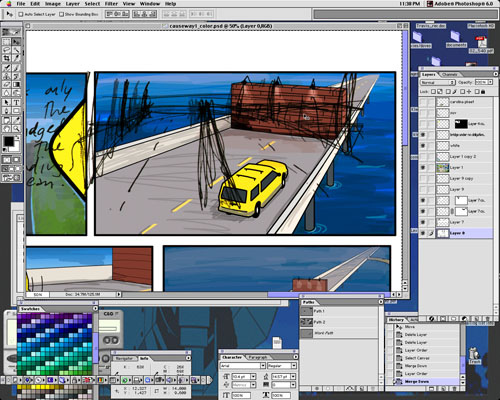The image size is (500, 400).
Task: Switch to the Channels tab
Action: (449, 74)
